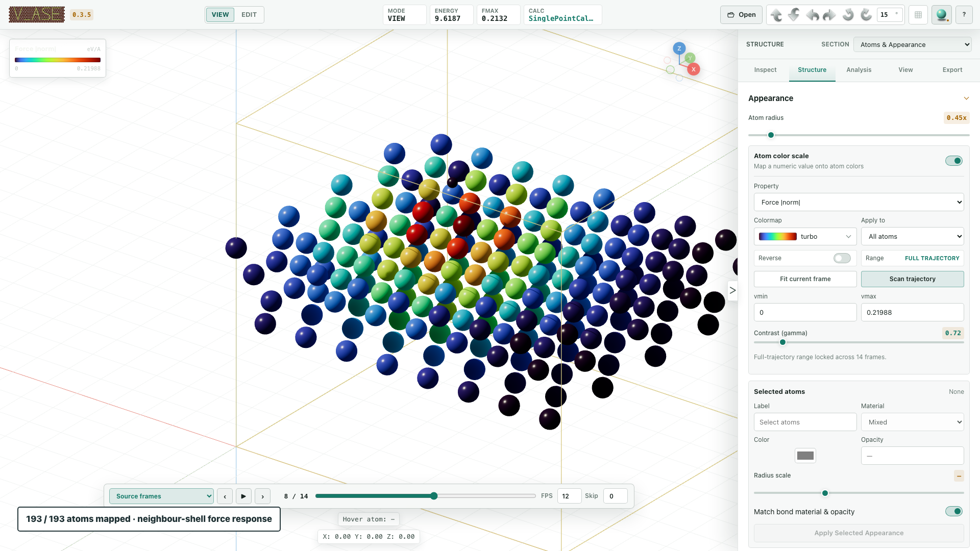The height and width of the screenshot is (551, 980).
Task: Open the Inspect tab
Action: [766, 70]
